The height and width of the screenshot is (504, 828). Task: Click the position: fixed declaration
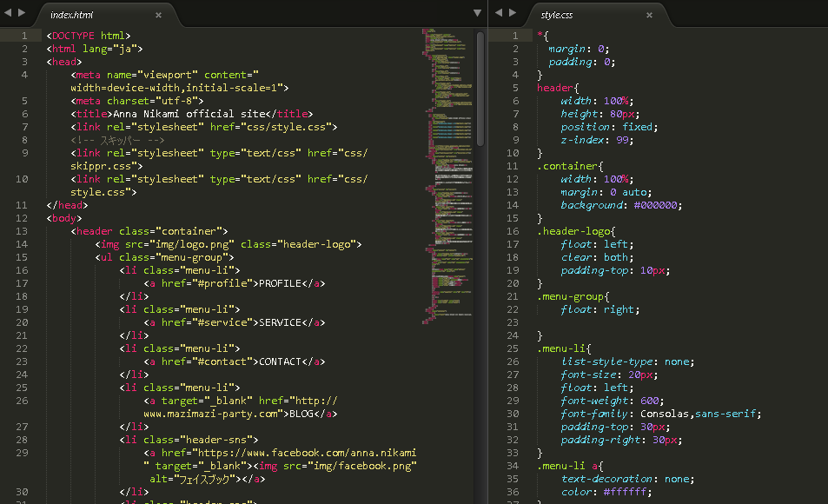[609, 127]
